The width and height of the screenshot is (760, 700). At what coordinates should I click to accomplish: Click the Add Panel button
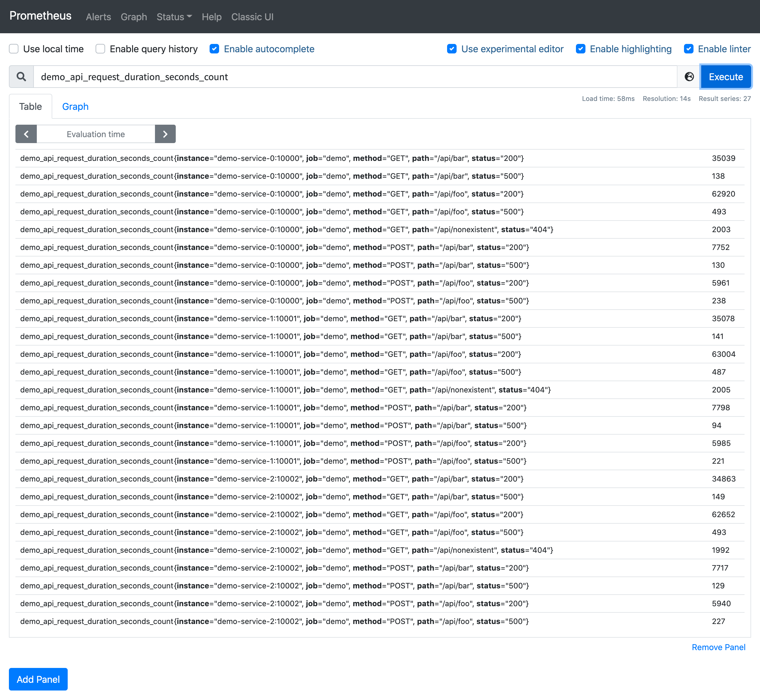38,680
